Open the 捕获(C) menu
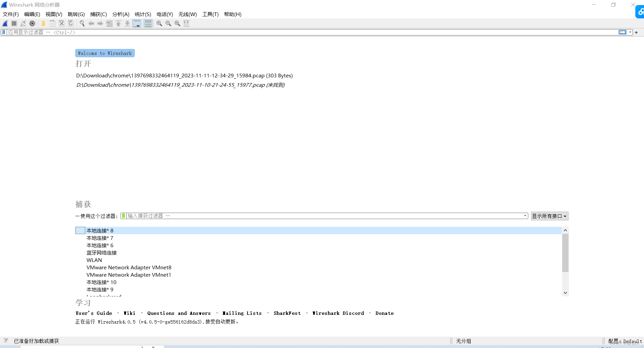This screenshot has width=644, height=348. pyautogui.click(x=99, y=14)
